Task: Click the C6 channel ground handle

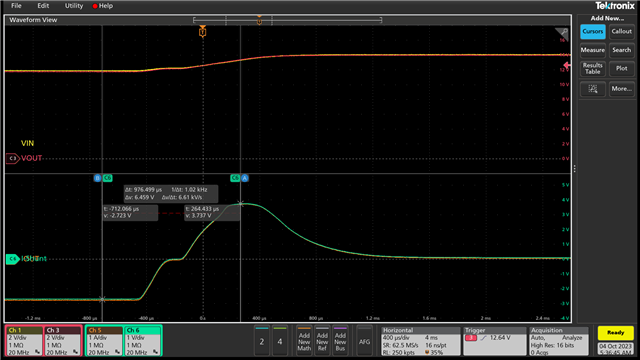Action: point(13,259)
